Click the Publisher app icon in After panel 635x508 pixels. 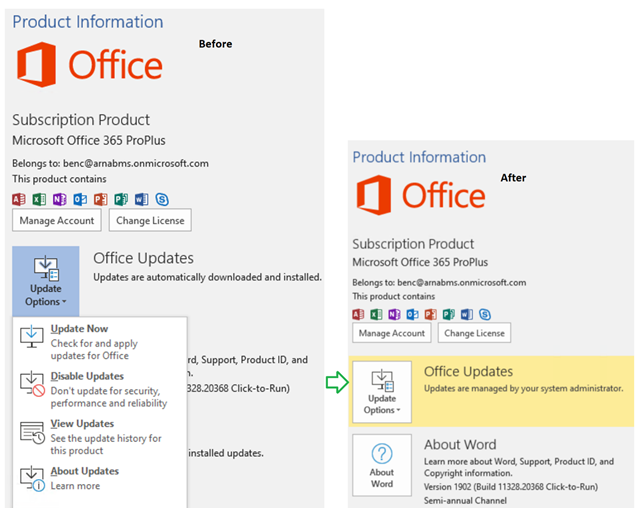click(449, 314)
